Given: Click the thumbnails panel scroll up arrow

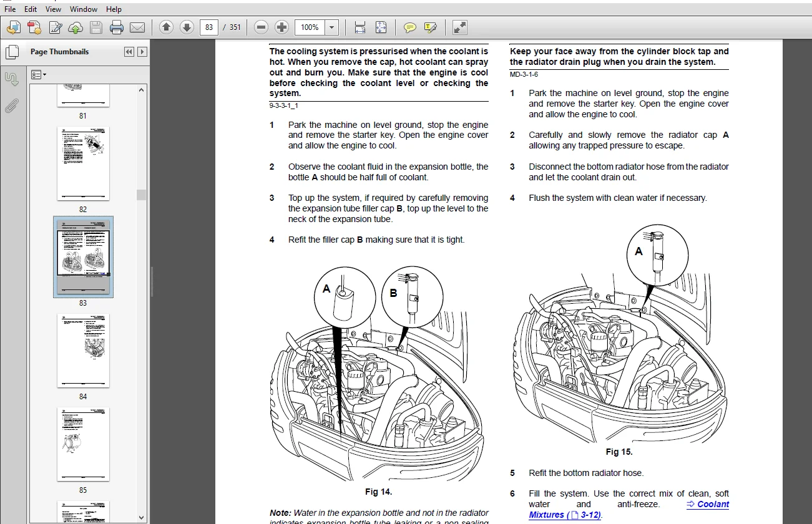Looking at the screenshot, I should (x=142, y=90).
